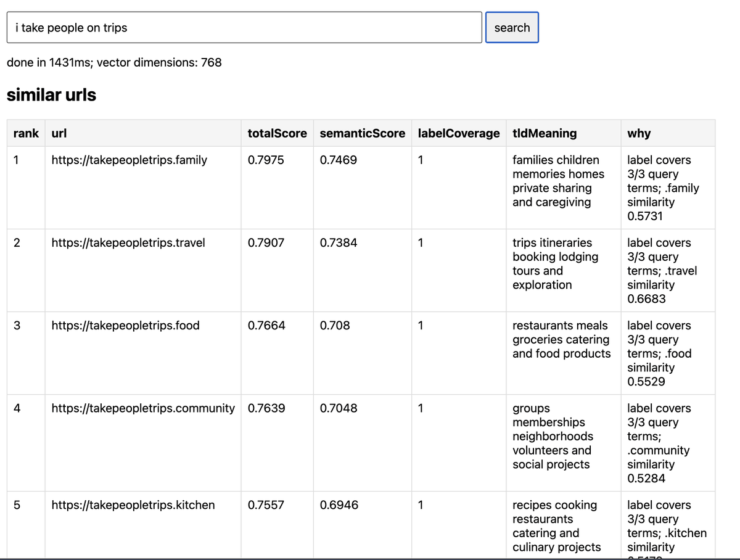Click total score value 0.7557

(x=266, y=505)
